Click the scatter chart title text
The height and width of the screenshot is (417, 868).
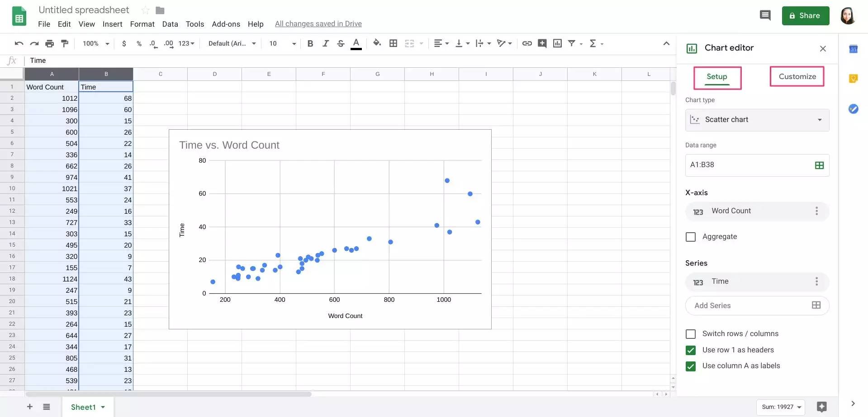pos(229,145)
